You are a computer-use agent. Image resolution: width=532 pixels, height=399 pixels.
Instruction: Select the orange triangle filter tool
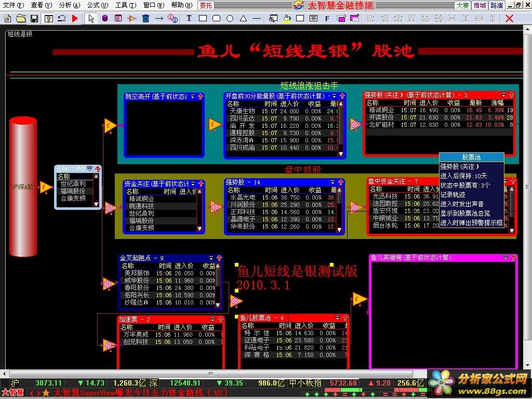(x=131, y=18)
